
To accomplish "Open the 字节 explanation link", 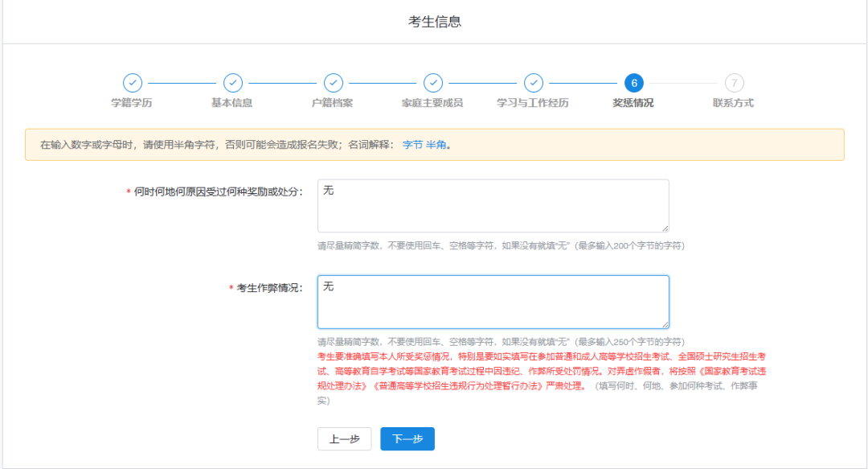I will pos(412,146).
